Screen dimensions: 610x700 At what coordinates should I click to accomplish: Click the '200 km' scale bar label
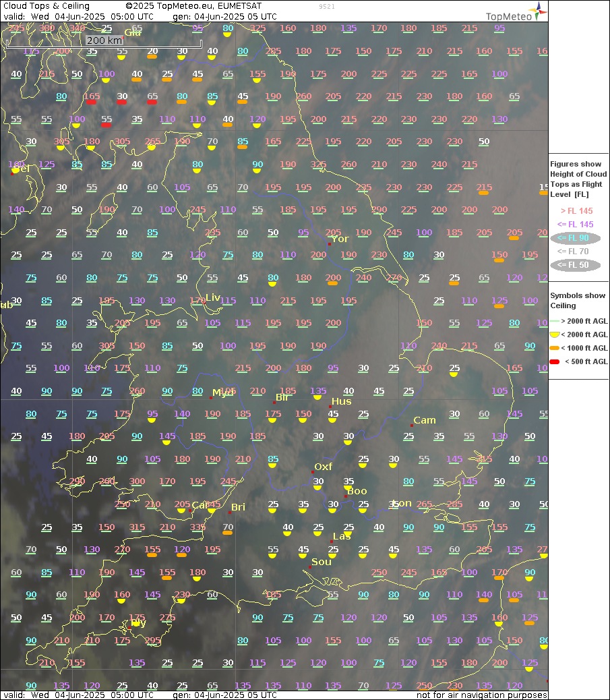(104, 40)
